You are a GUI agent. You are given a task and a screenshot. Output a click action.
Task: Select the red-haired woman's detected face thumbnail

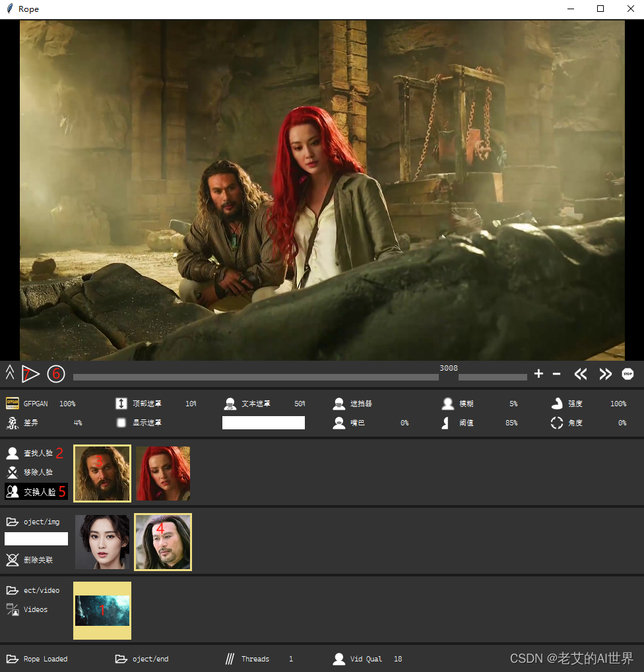(163, 473)
